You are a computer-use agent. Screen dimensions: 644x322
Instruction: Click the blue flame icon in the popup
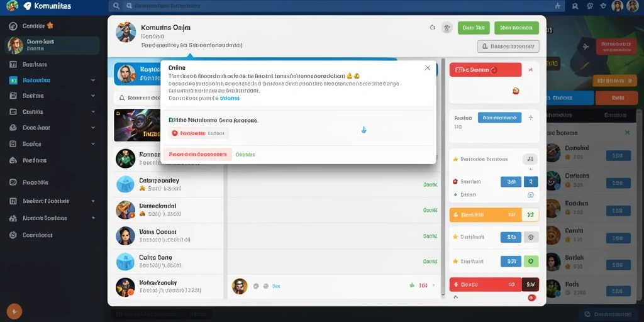(364, 130)
